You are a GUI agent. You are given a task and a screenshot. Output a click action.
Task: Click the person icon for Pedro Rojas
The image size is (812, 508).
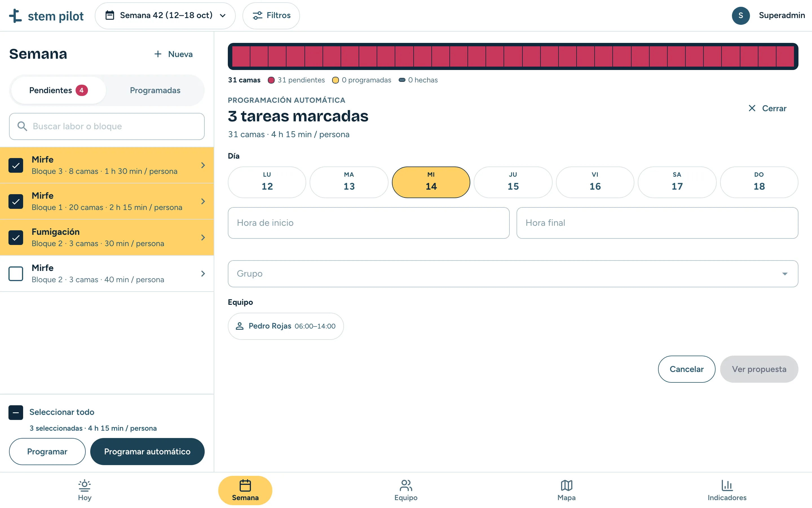(x=240, y=326)
